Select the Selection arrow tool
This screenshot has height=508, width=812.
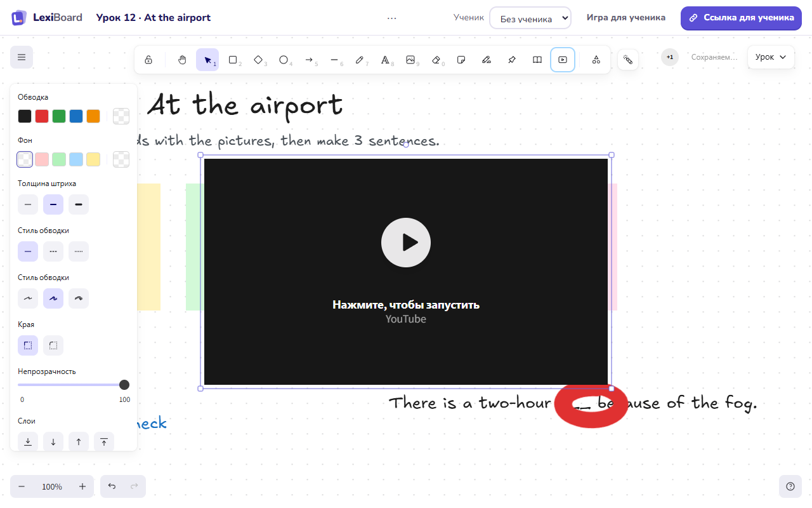pos(207,60)
